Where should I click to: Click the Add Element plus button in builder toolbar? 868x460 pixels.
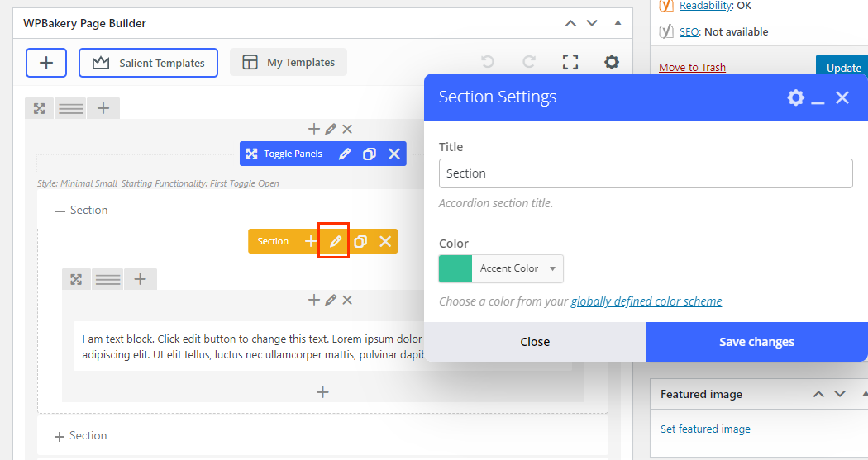tap(46, 63)
